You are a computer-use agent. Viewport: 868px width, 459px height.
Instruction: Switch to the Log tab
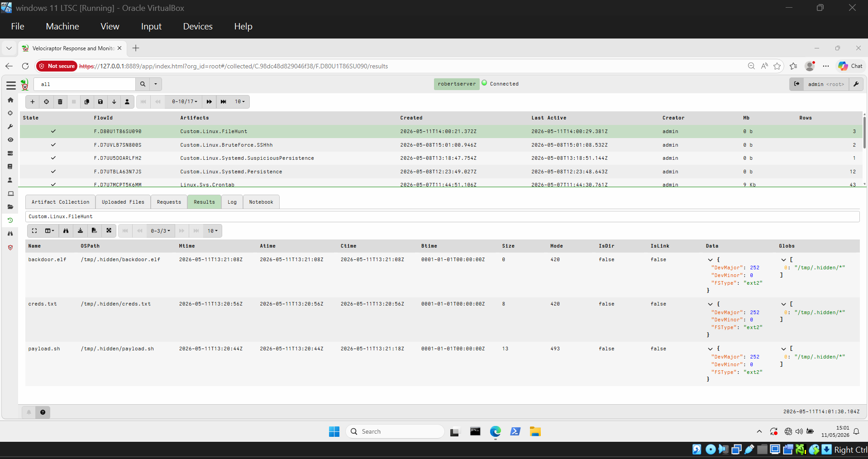tap(232, 202)
